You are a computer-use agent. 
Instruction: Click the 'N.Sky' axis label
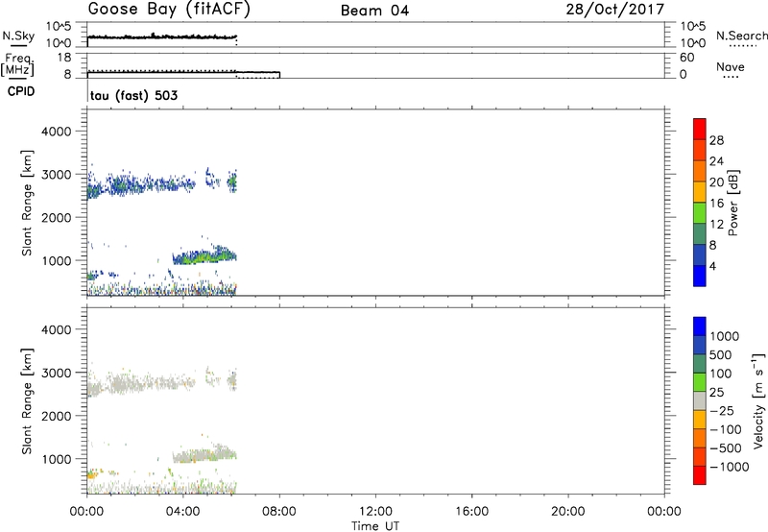pyautogui.click(x=18, y=36)
